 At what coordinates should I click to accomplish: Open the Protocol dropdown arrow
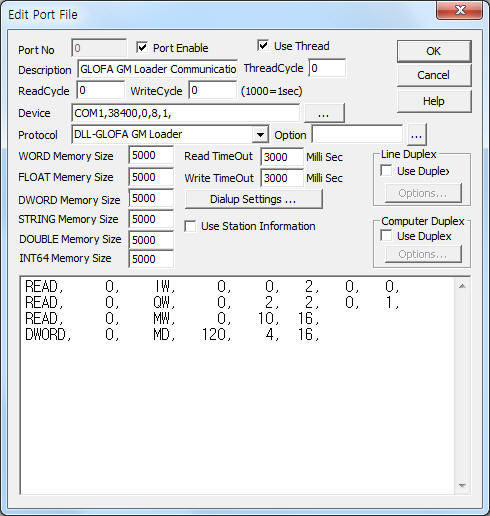pos(260,135)
